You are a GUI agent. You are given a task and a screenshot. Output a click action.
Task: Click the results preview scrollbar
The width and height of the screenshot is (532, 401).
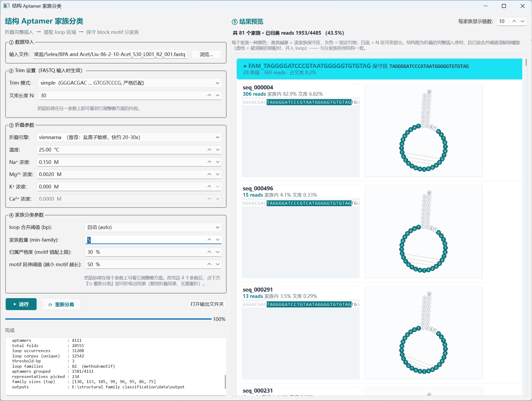[x=526, y=62]
